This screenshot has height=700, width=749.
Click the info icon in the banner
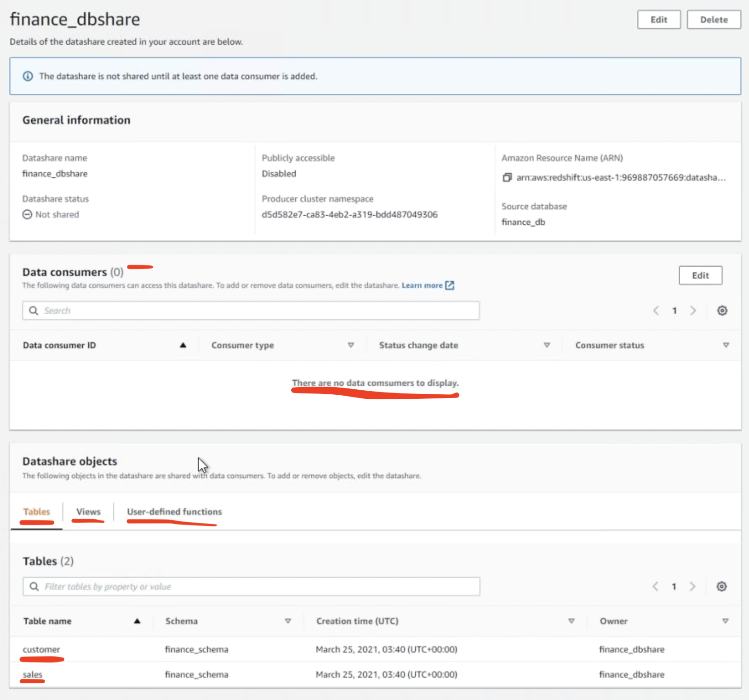click(x=28, y=76)
